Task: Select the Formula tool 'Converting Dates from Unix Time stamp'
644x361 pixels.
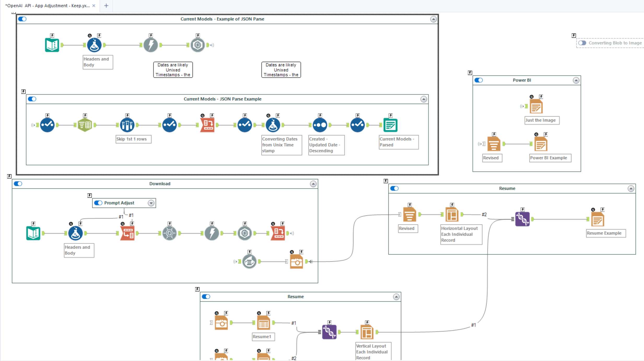Action: click(272, 125)
